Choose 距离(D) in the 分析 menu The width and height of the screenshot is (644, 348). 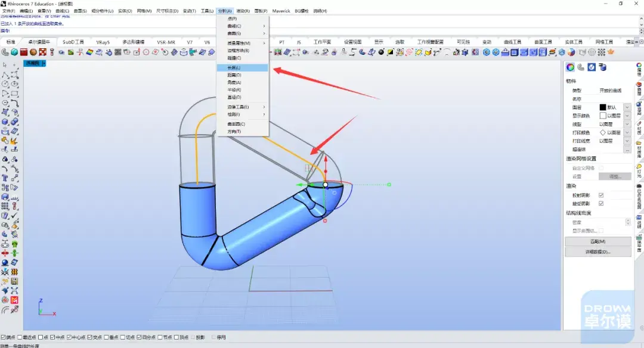point(242,75)
